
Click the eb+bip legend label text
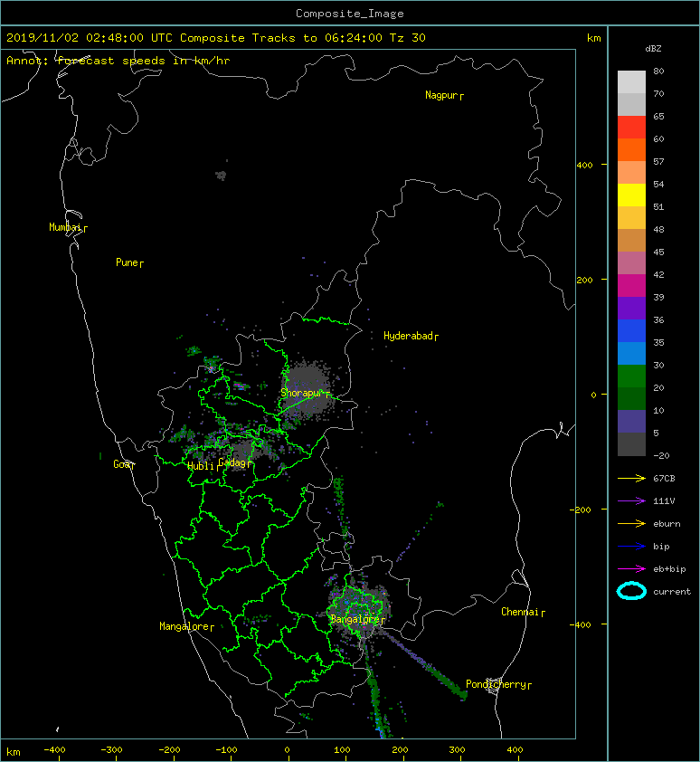[669, 569]
